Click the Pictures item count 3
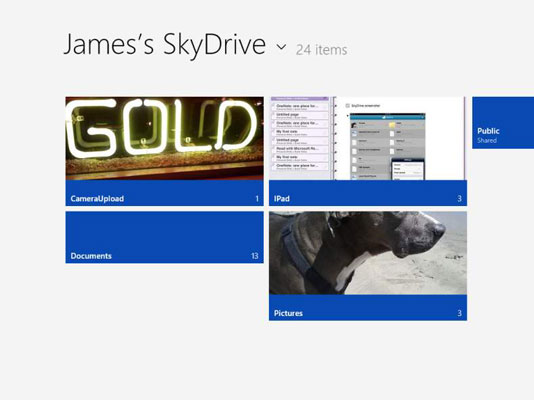Image resolution: width=534 pixels, height=400 pixels. pyautogui.click(x=459, y=313)
